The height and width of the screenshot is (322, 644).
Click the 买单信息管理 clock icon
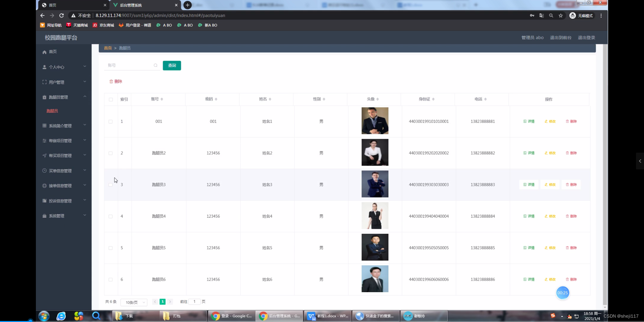click(44, 171)
